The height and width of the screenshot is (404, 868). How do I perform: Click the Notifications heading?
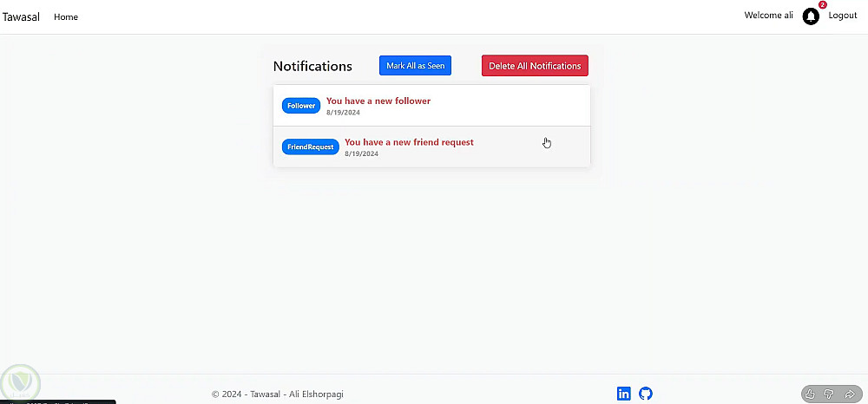pyautogui.click(x=312, y=66)
